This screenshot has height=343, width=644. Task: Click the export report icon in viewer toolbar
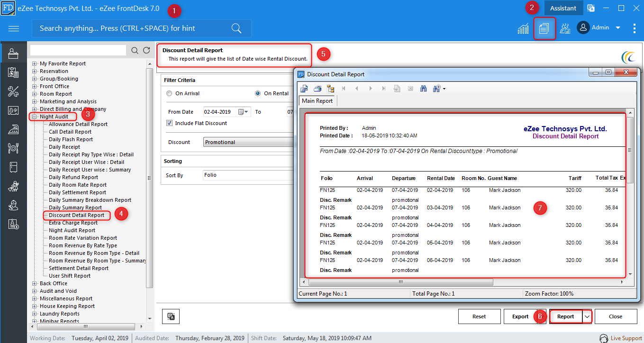click(x=304, y=89)
